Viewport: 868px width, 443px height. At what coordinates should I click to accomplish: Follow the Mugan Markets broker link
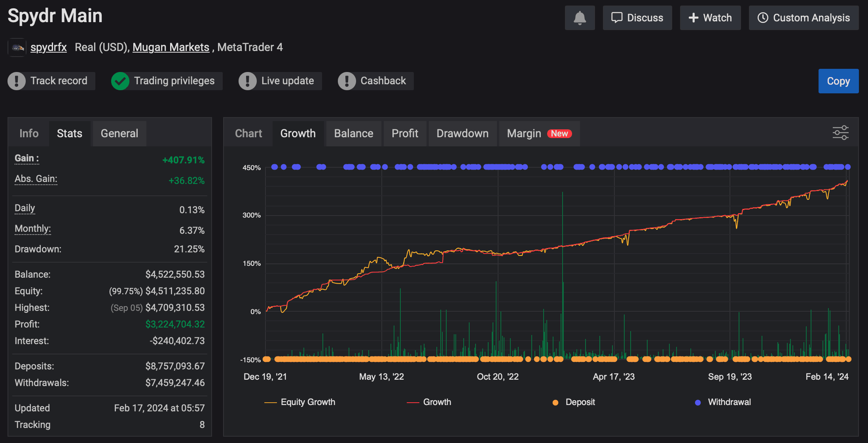click(171, 47)
